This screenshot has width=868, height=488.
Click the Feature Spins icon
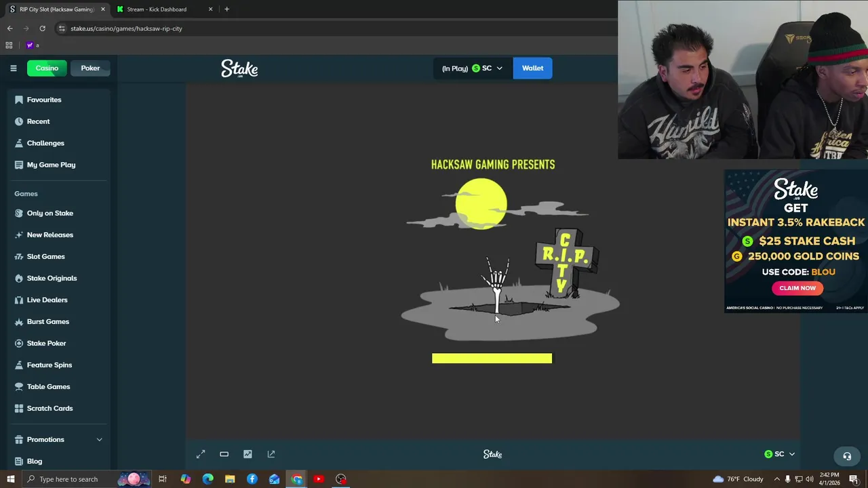click(19, 365)
